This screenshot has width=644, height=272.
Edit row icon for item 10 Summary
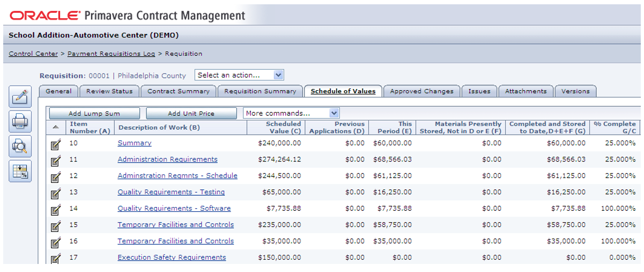click(56, 144)
